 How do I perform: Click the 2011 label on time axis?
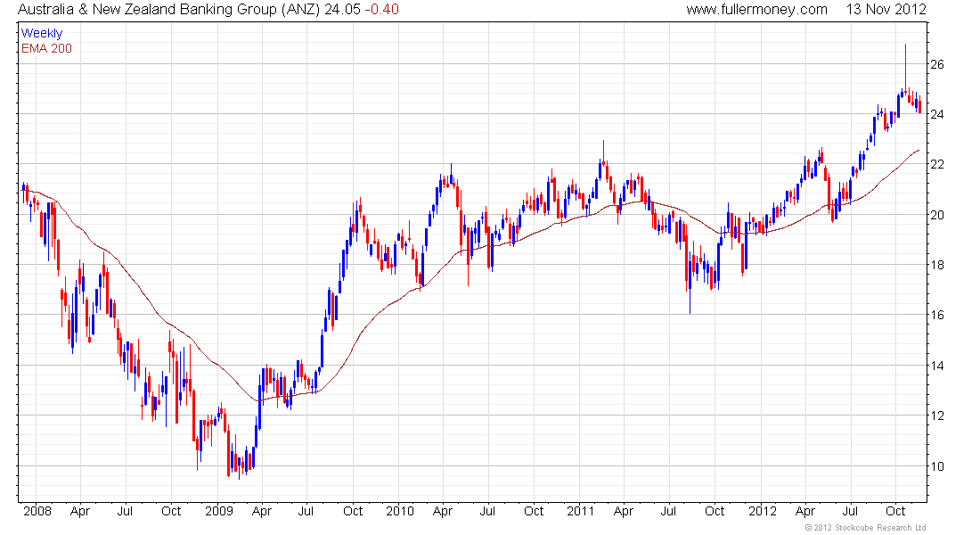click(580, 512)
